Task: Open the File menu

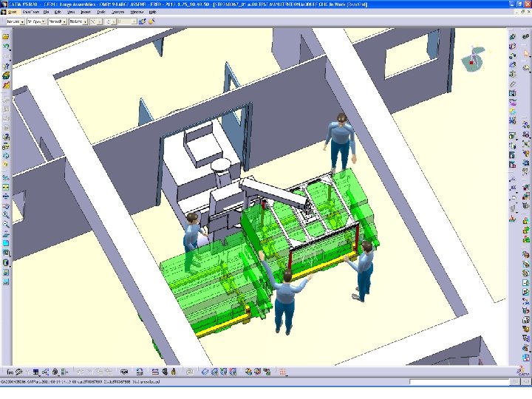Action: (x=46, y=12)
